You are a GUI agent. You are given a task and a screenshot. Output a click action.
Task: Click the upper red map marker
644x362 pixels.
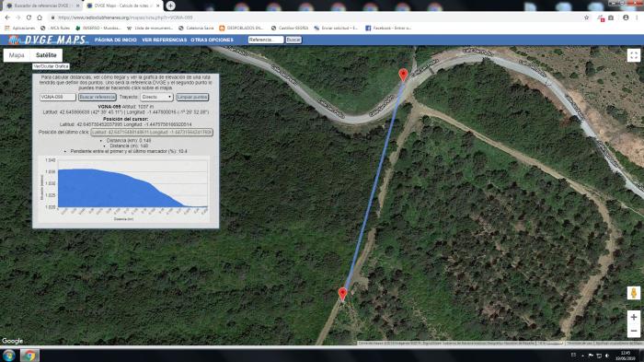(403, 75)
